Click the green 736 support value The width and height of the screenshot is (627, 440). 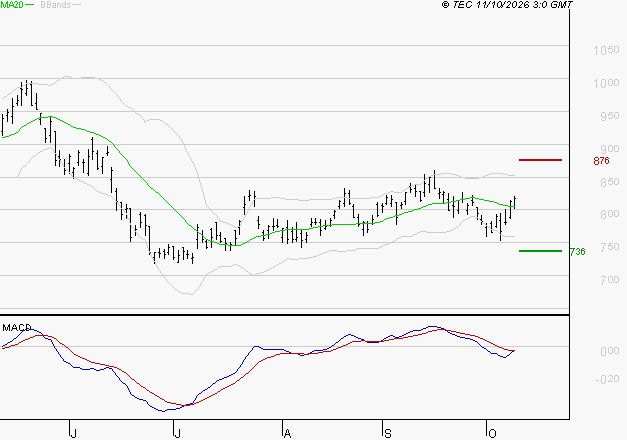click(577, 252)
